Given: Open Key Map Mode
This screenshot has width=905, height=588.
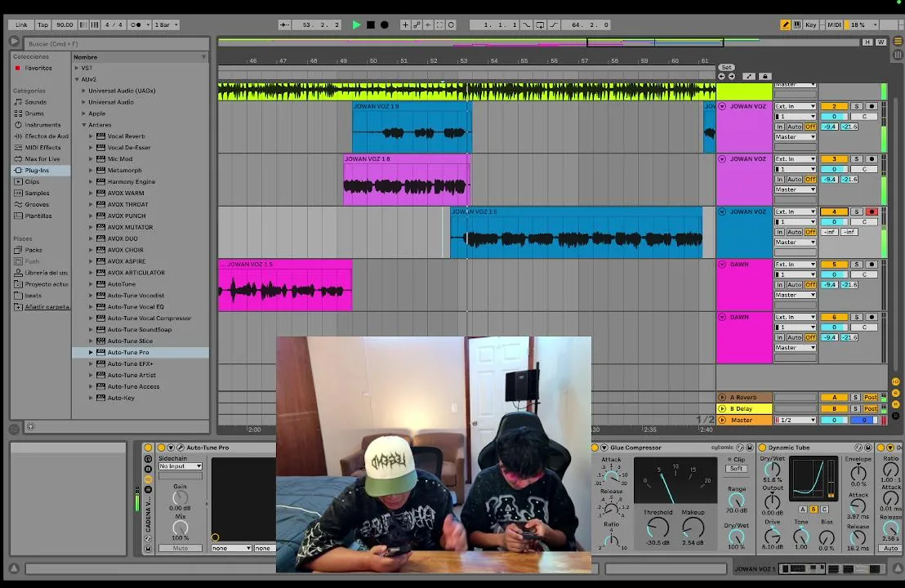Looking at the screenshot, I should coord(811,24).
